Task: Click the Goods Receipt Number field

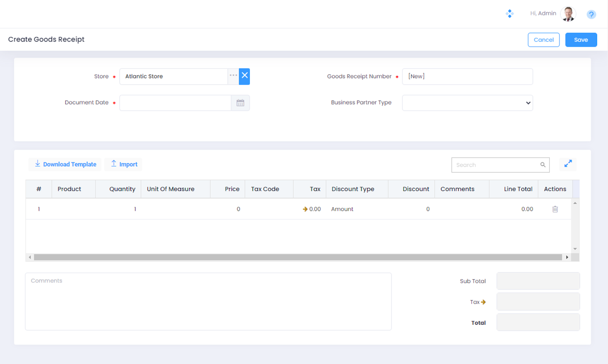Action: [467, 76]
